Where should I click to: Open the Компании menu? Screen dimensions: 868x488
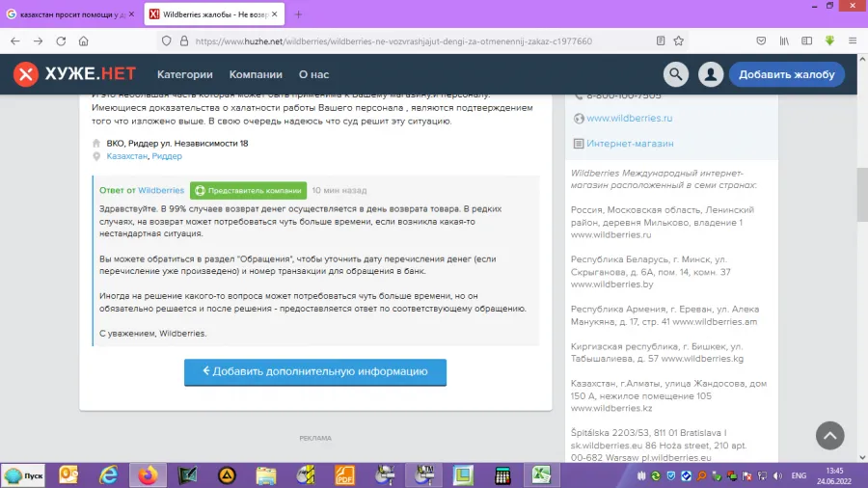click(x=256, y=74)
